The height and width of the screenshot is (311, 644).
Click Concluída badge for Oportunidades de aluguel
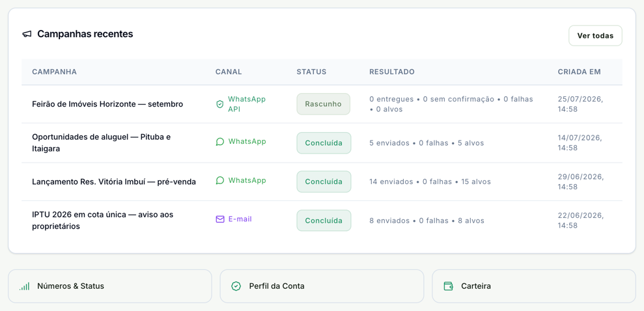point(324,142)
